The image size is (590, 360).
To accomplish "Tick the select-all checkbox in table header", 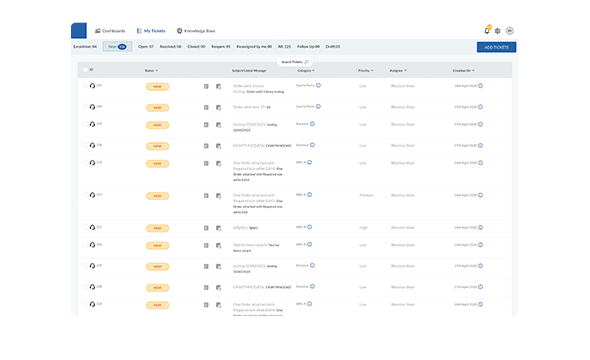I will pyautogui.click(x=85, y=70).
